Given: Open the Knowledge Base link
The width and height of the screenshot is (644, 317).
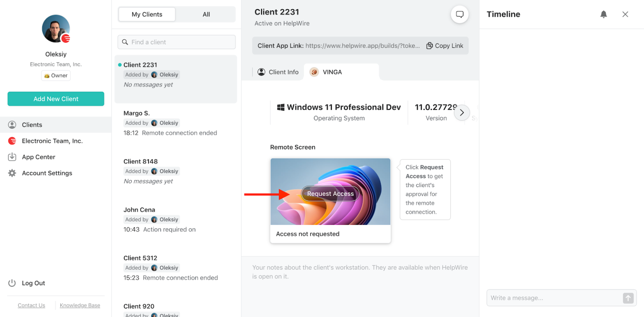Looking at the screenshot, I should click(79, 305).
